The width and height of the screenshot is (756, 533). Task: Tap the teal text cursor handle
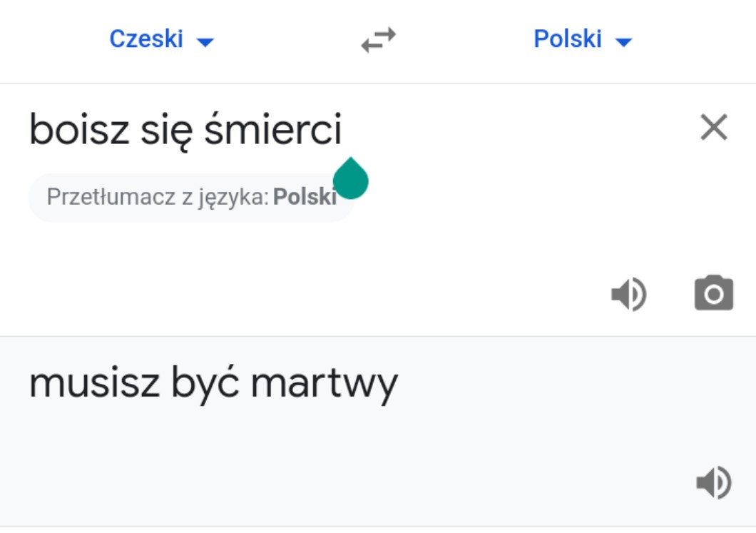(x=350, y=179)
